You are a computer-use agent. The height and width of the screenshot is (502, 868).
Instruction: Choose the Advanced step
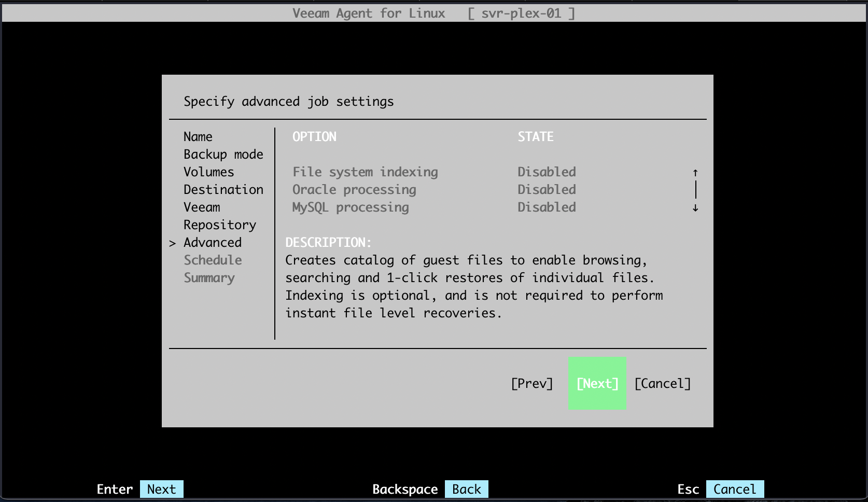(x=213, y=242)
